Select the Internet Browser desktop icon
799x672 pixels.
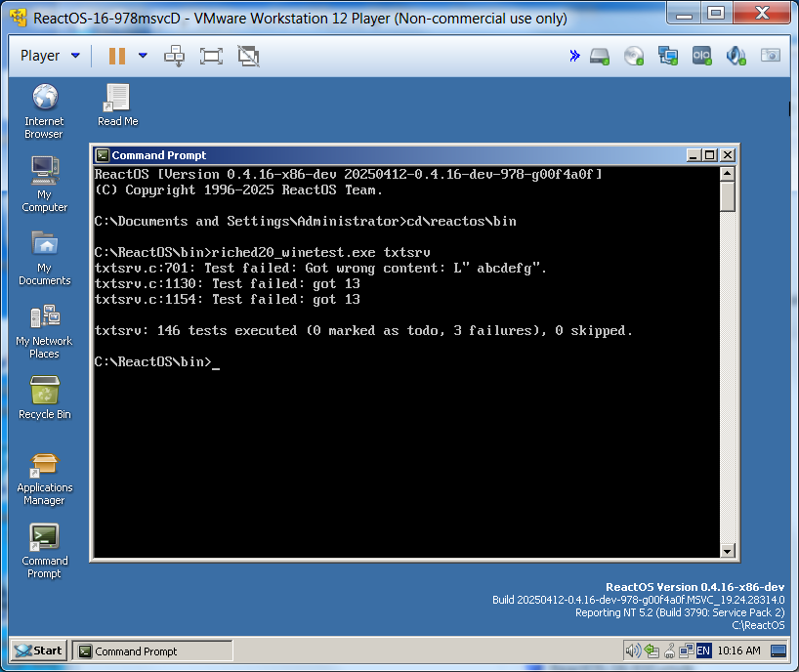pos(44,111)
